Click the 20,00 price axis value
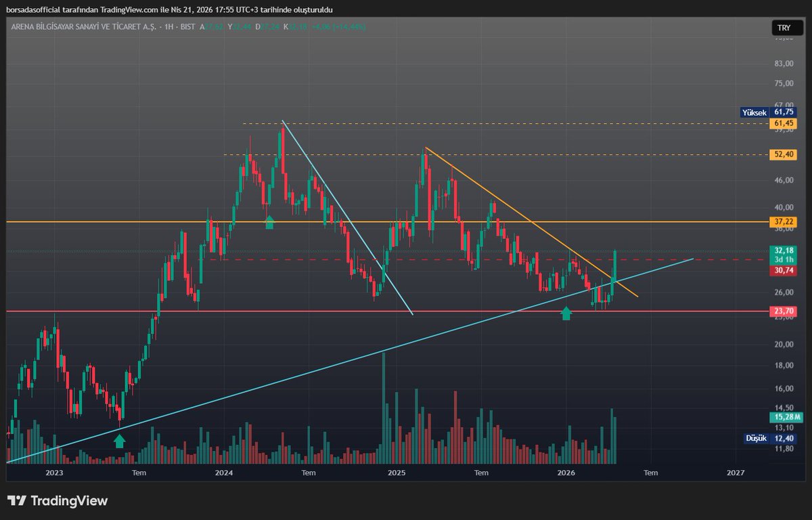This screenshot has height=520, width=812. pyautogui.click(x=784, y=344)
